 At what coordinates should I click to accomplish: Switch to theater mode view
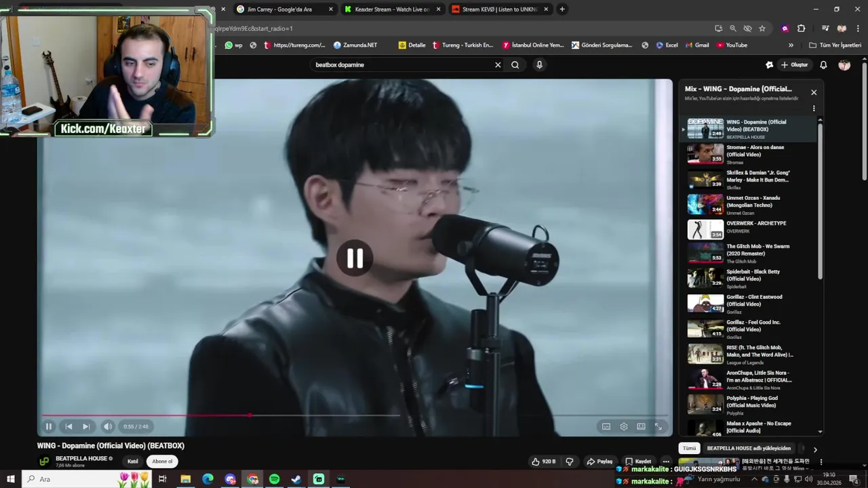point(641,426)
